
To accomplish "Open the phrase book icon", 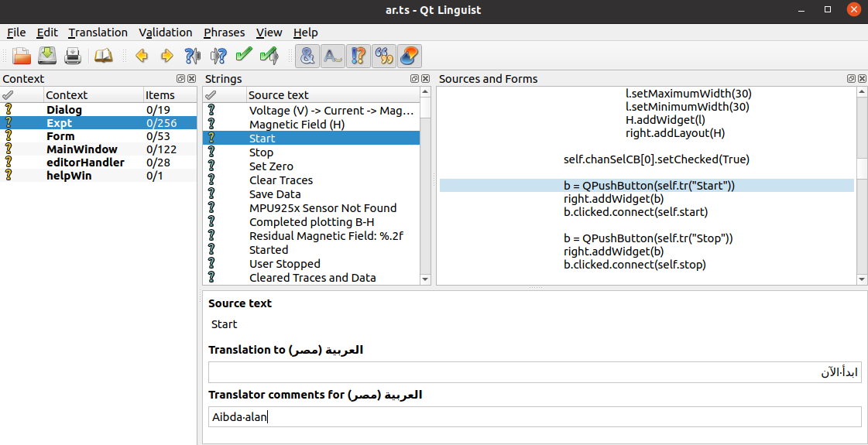I will click(x=104, y=56).
